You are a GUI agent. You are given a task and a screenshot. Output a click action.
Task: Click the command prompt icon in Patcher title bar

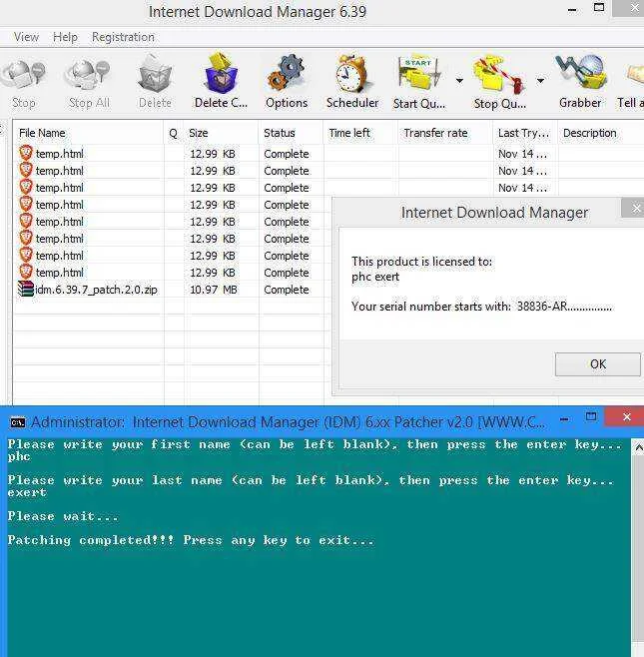pos(18,422)
